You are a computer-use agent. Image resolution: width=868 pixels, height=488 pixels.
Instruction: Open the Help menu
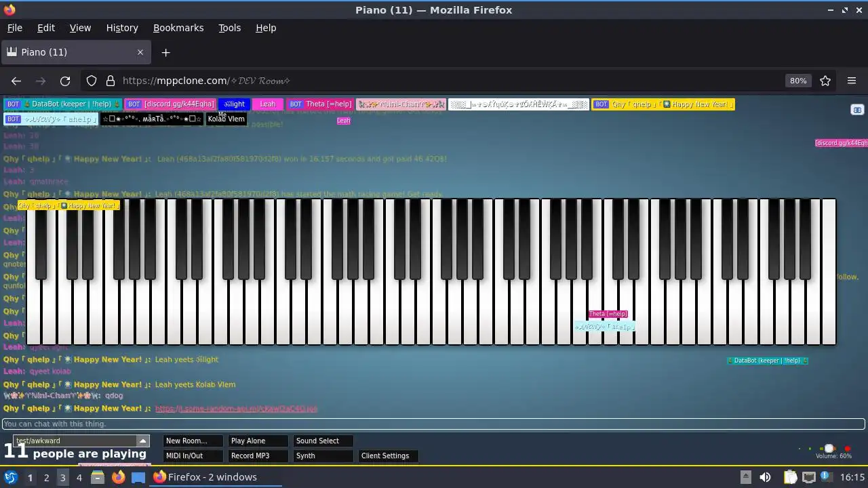pyautogui.click(x=266, y=28)
